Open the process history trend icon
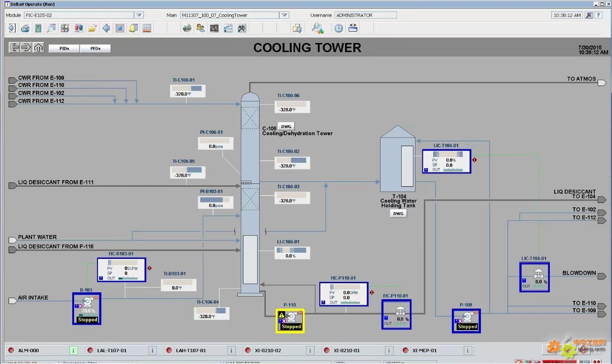The width and height of the screenshot is (612, 364). (214, 28)
